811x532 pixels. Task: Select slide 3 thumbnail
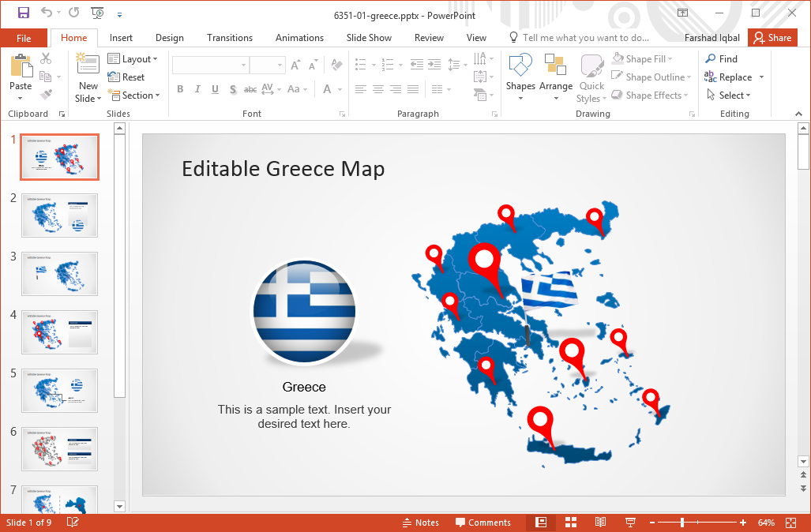click(60, 273)
